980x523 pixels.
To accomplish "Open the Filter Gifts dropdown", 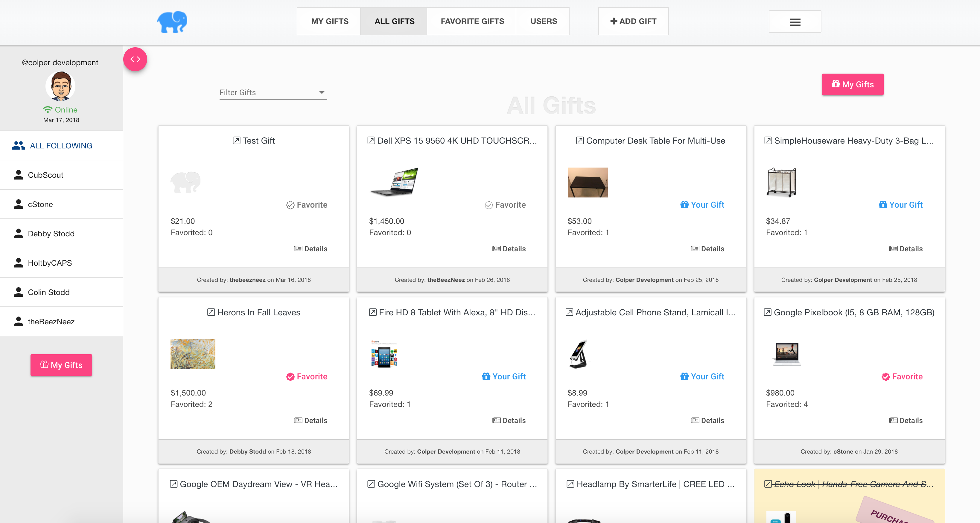I will coord(273,92).
